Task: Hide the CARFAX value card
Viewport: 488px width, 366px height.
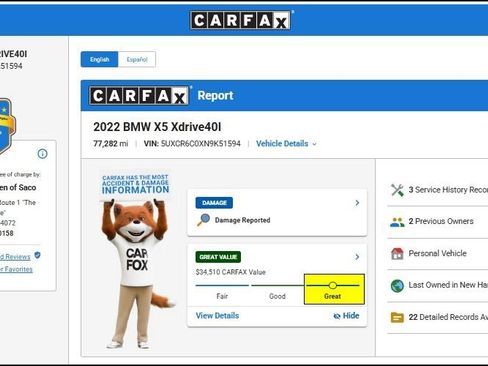Action: [x=346, y=316]
